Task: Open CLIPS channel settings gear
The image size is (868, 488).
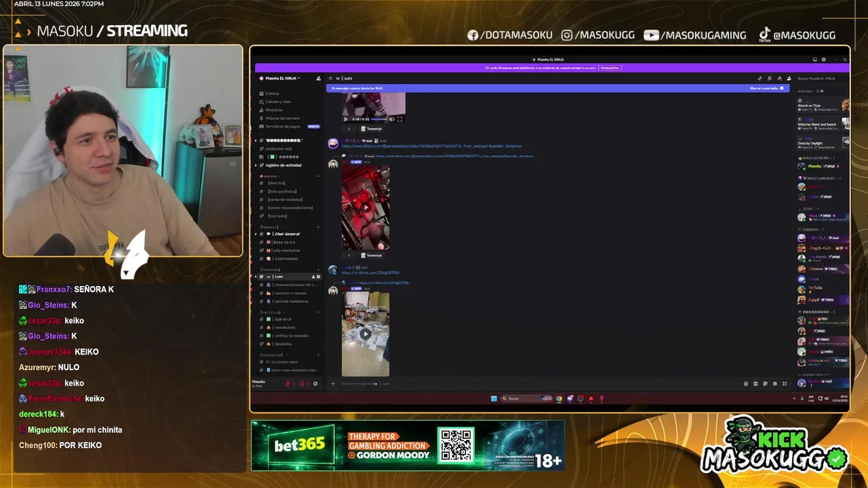Action: (318, 277)
